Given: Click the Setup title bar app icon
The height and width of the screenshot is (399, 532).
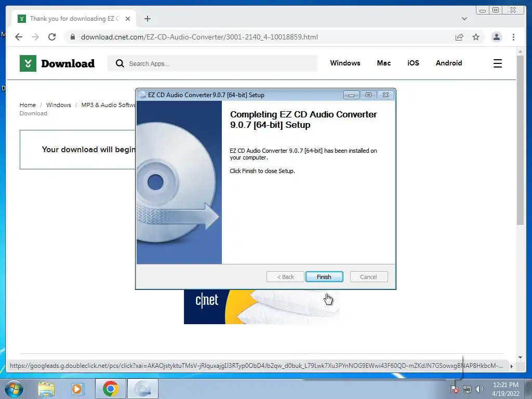Looking at the screenshot, I should click(142, 95).
